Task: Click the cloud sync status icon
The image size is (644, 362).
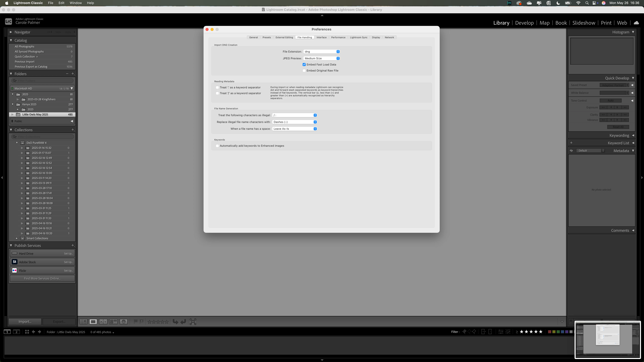Action: click(x=636, y=23)
